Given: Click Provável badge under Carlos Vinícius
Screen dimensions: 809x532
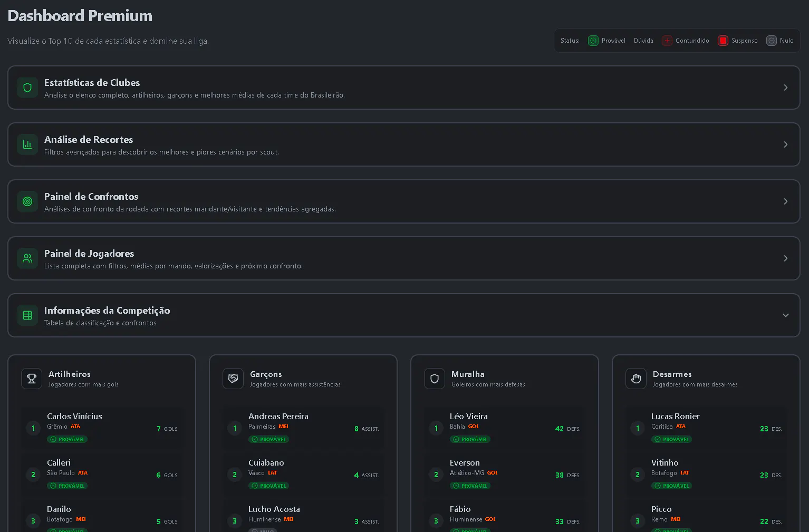Looking at the screenshot, I should point(68,439).
